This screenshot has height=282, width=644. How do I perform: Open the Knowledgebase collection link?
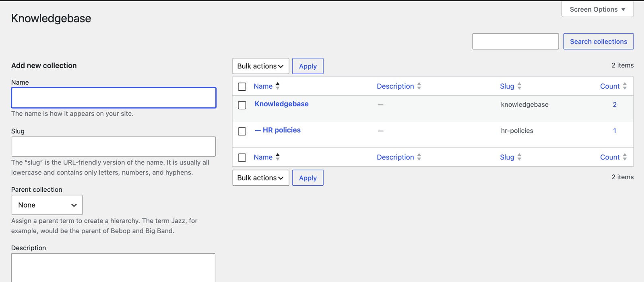coord(281,104)
